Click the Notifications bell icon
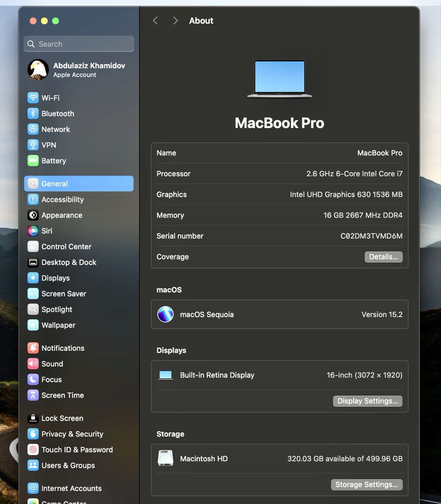The width and height of the screenshot is (441, 504). pyautogui.click(x=33, y=348)
